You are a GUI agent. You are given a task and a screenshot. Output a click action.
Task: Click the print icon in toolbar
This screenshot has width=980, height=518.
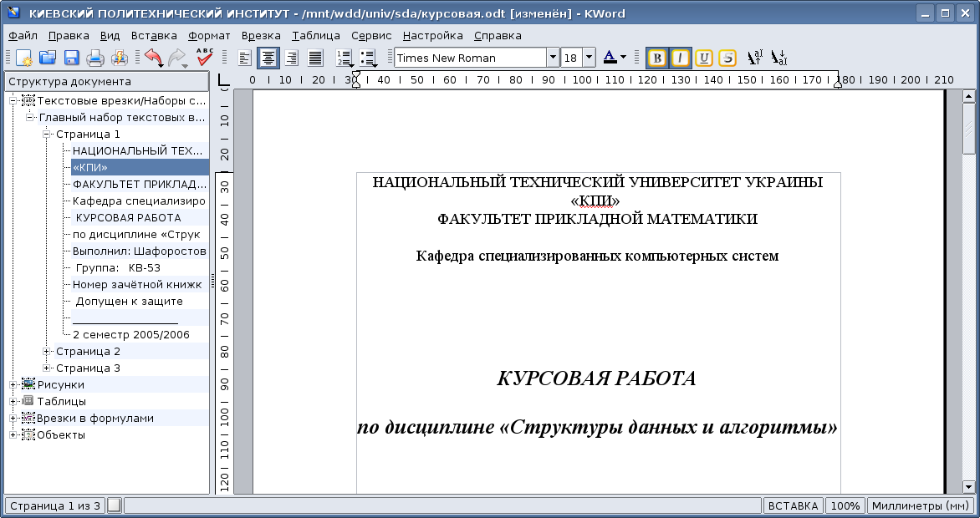[x=95, y=58]
